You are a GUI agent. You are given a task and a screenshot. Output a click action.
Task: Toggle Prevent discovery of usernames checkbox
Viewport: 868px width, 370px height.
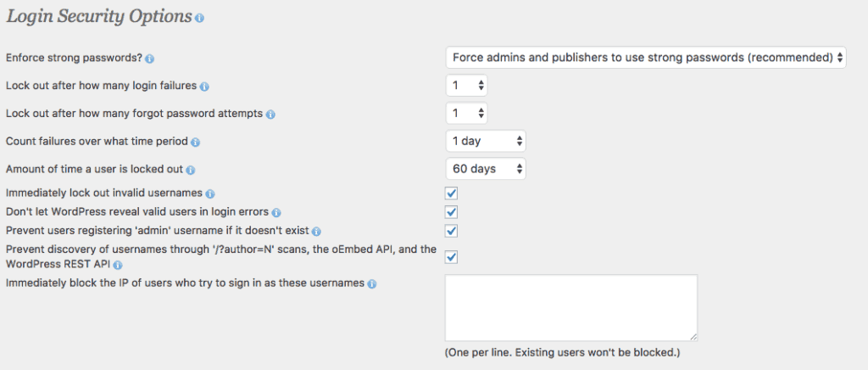click(x=451, y=258)
